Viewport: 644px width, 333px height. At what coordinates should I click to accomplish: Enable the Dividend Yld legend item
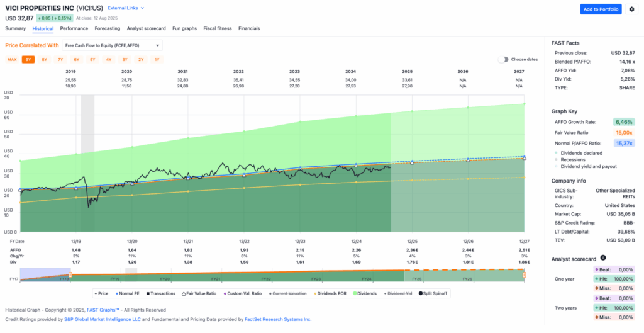point(398,293)
